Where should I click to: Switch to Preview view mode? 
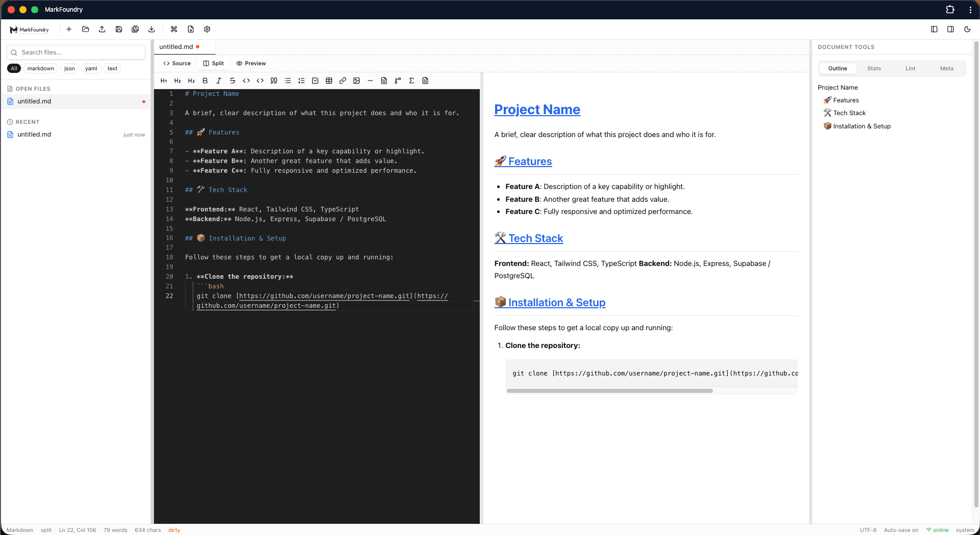(251, 63)
